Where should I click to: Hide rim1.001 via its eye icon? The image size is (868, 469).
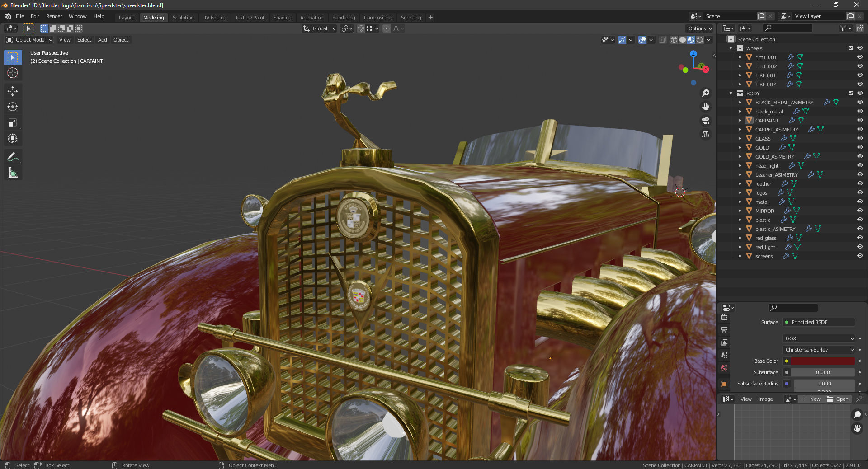tap(860, 57)
